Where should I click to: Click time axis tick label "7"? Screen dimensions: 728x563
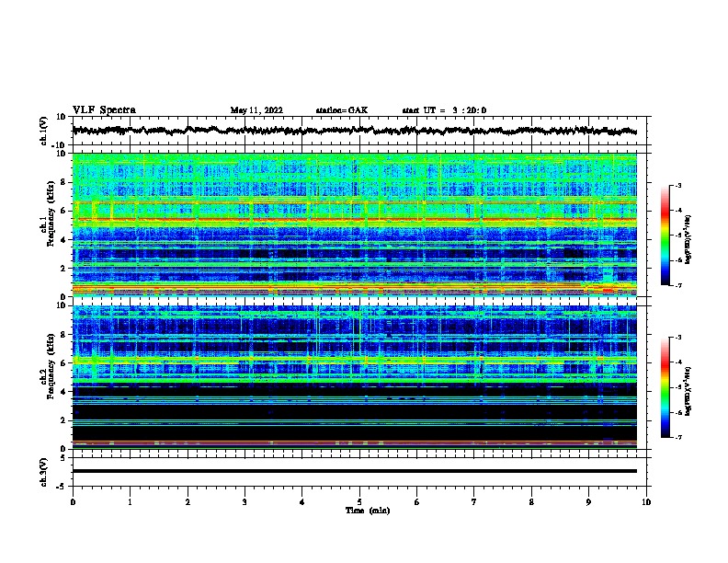pos(474,501)
